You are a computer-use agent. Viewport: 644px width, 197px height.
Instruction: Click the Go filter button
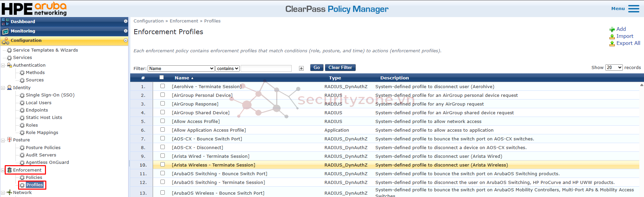tap(317, 68)
